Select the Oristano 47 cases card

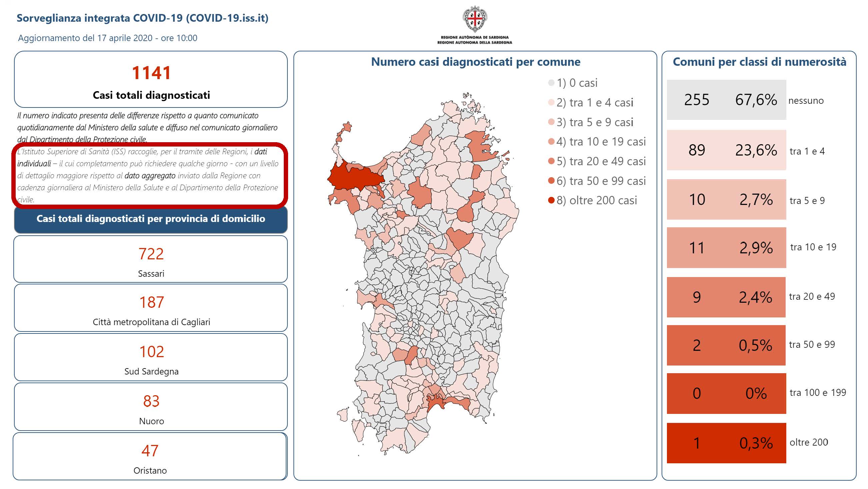pyautogui.click(x=150, y=456)
